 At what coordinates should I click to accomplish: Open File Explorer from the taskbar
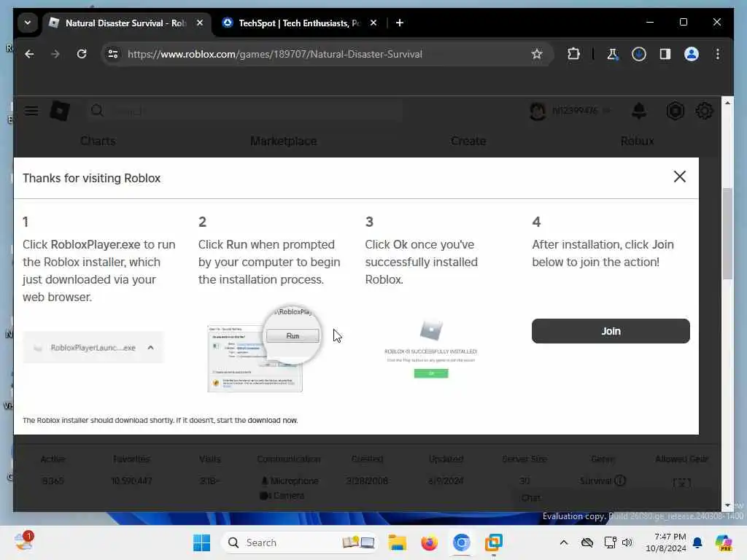click(x=397, y=542)
